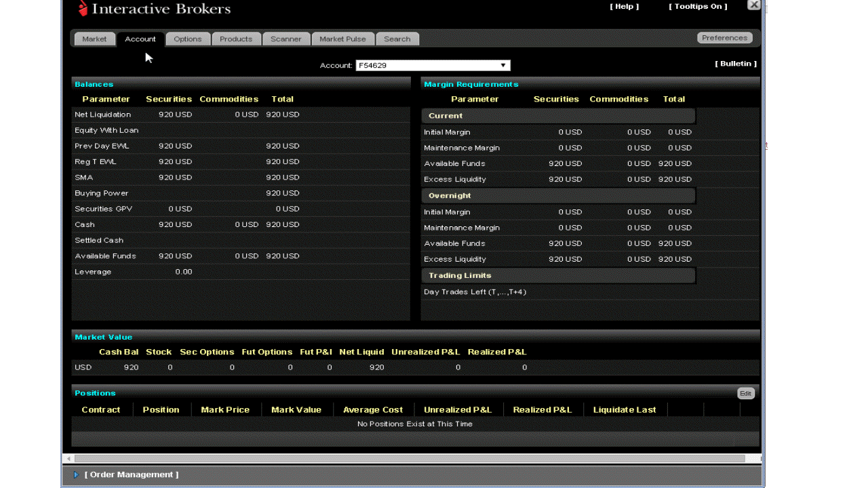868x488 pixels.
Task: Go to the Scanner tab
Action: 286,39
